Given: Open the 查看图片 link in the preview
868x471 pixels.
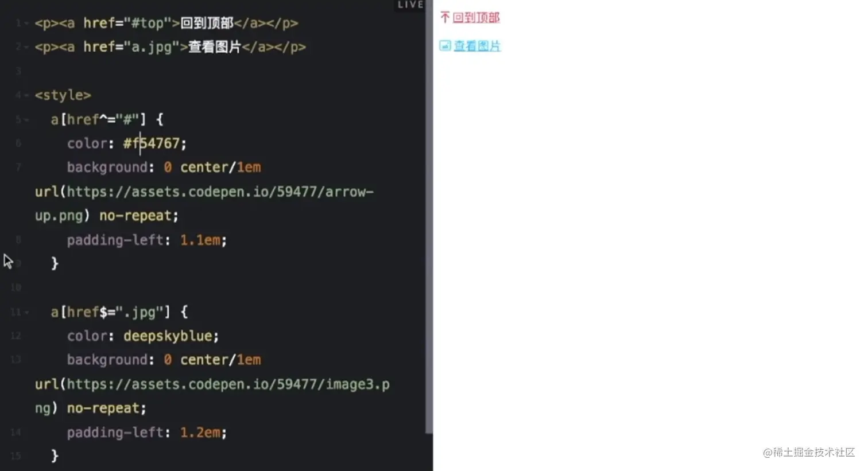Looking at the screenshot, I should tap(477, 46).
